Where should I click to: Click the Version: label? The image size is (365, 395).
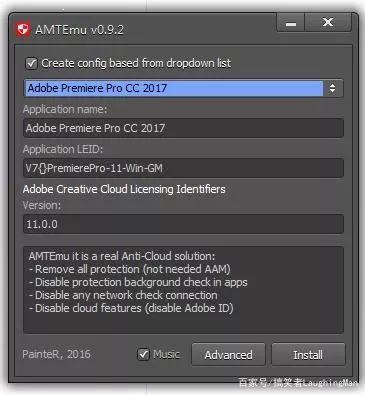(x=42, y=205)
